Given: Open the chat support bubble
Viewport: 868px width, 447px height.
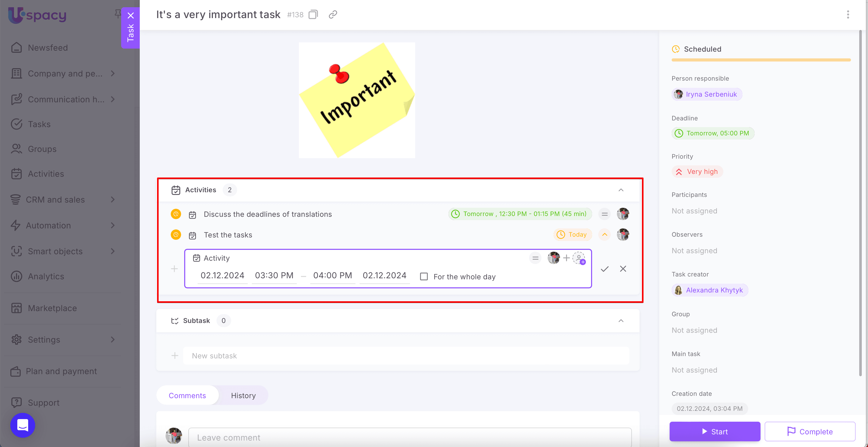Looking at the screenshot, I should pos(22,425).
